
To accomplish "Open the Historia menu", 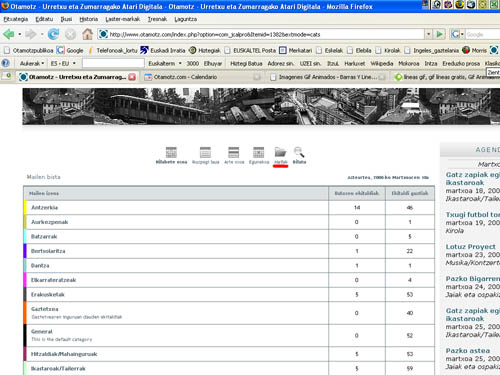I will coord(89,19).
